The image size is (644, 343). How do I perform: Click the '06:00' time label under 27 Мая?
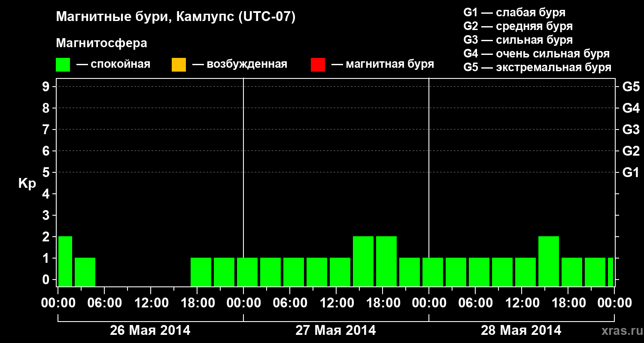click(x=289, y=303)
